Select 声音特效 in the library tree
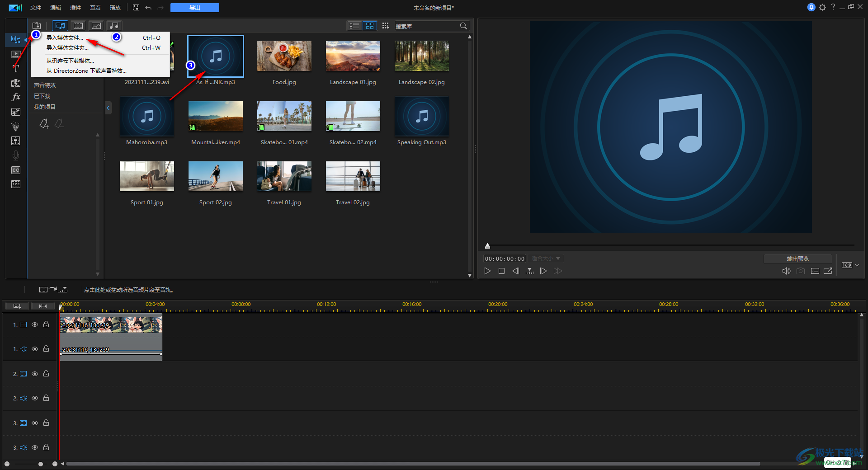 (45, 85)
